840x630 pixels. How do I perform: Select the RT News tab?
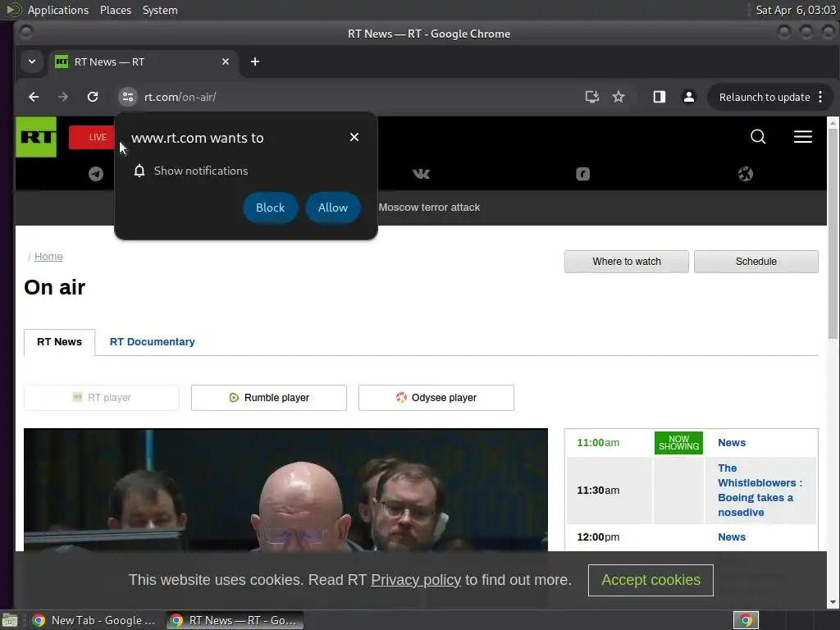59,342
